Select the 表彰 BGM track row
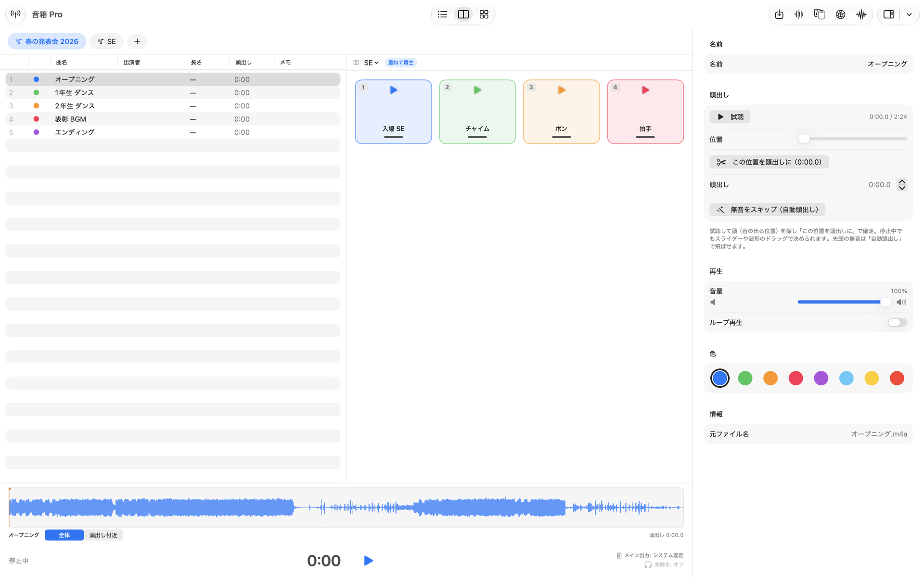The width and height of the screenshot is (924, 578). tap(173, 119)
